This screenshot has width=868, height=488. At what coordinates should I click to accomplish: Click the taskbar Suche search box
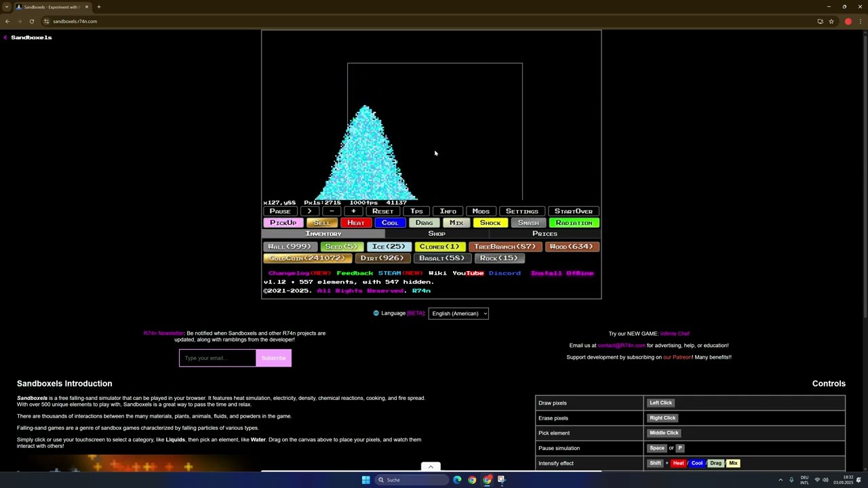[x=412, y=480]
